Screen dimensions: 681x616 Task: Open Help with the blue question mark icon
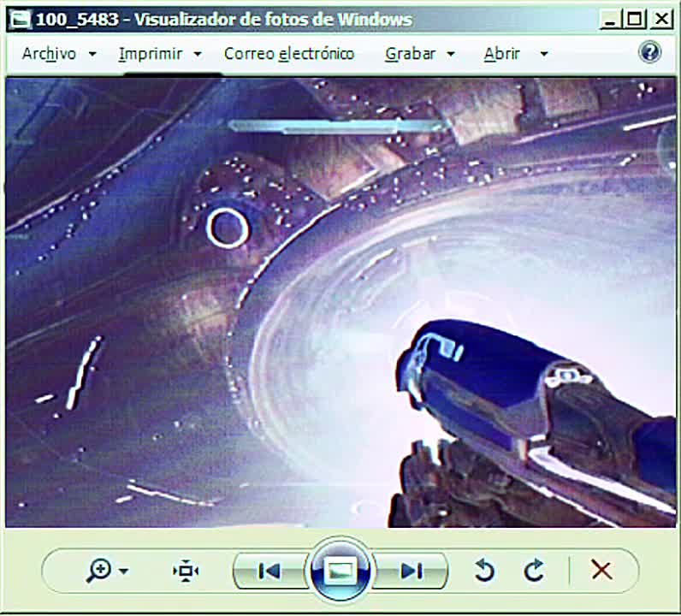(649, 52)
